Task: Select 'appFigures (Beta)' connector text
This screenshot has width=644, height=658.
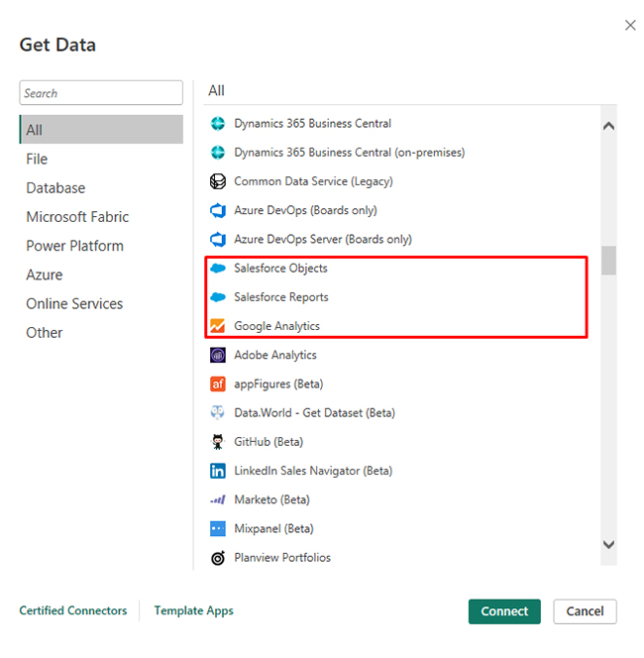Action: 278,384
